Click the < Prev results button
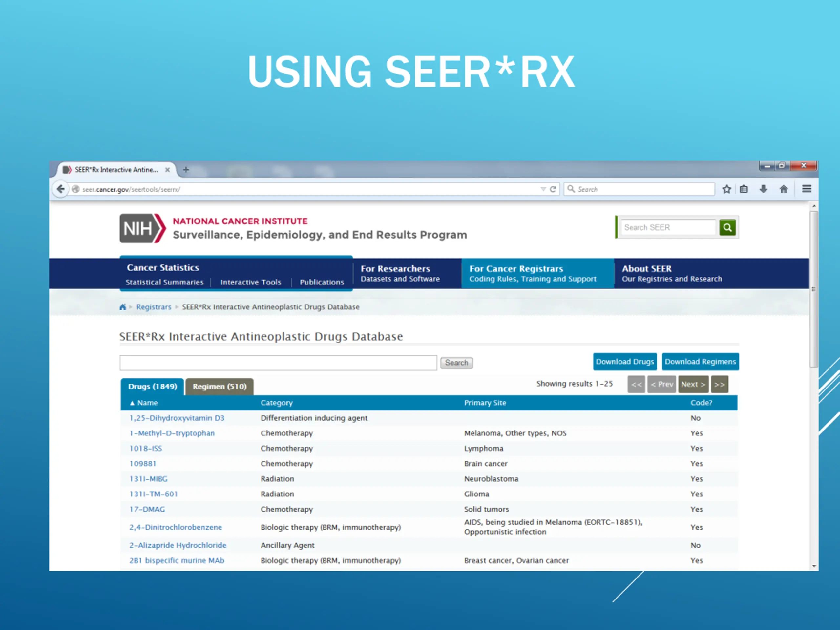Image resolution: width=840 pixels, height=630 pixels. pyautogui.click(x=661, y=384)
